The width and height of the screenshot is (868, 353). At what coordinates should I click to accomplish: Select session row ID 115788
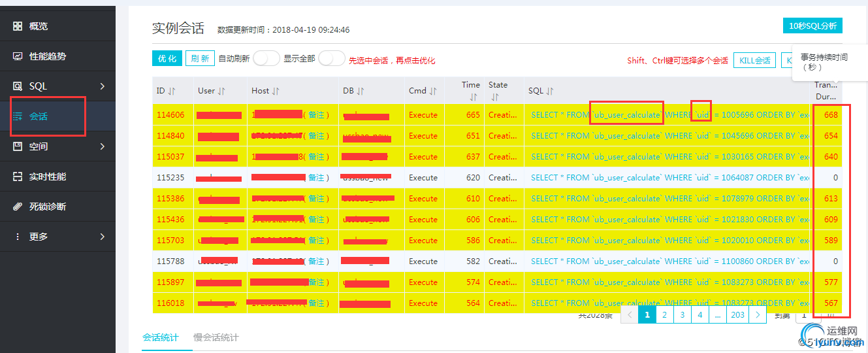(x=170, y=261)
